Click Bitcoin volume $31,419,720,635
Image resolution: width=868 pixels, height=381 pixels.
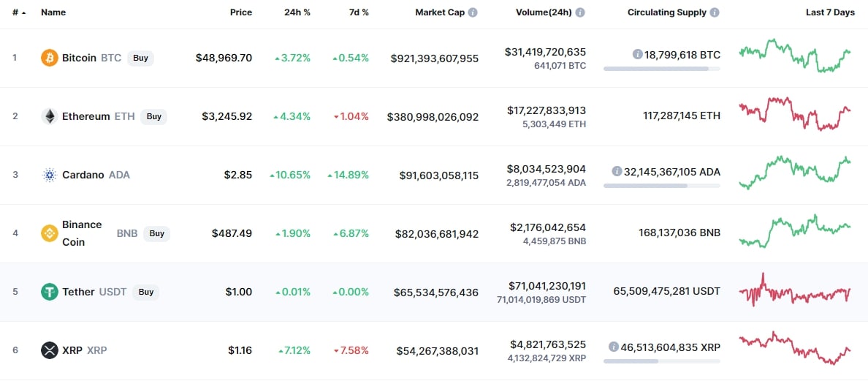pyautogui.click(x=545, y=52)
